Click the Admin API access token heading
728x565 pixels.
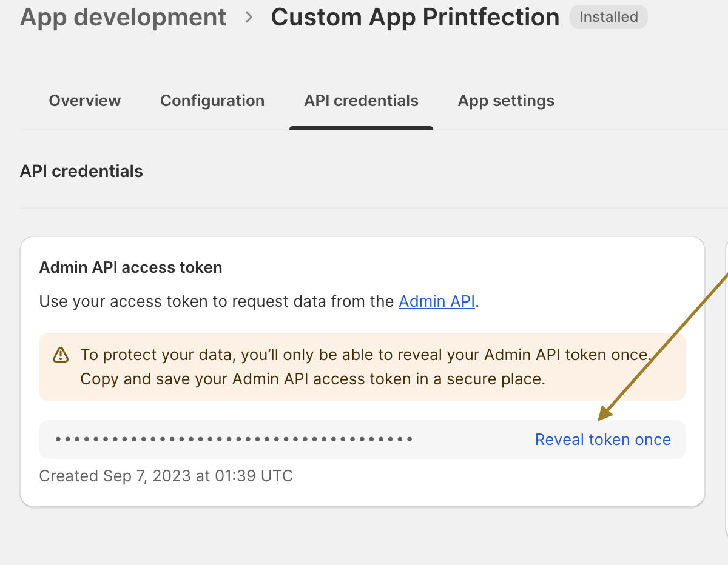pyautogui.click(x=130, y=267)
